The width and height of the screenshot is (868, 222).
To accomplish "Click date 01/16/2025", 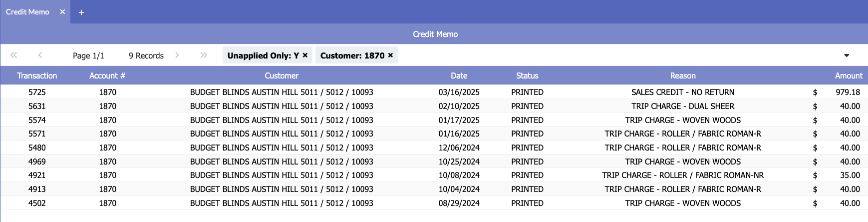I will point(459,133).
